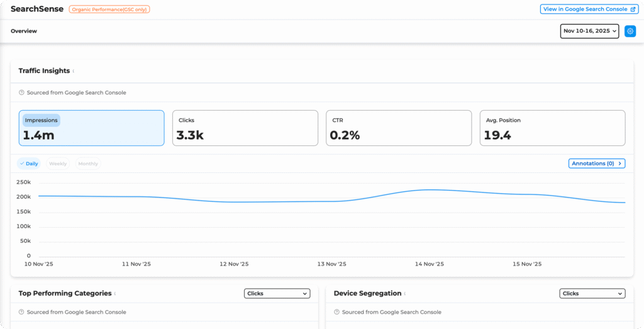Click help icon under Device Segregation heading
The image size is (644, 329).
coord(336,312)
